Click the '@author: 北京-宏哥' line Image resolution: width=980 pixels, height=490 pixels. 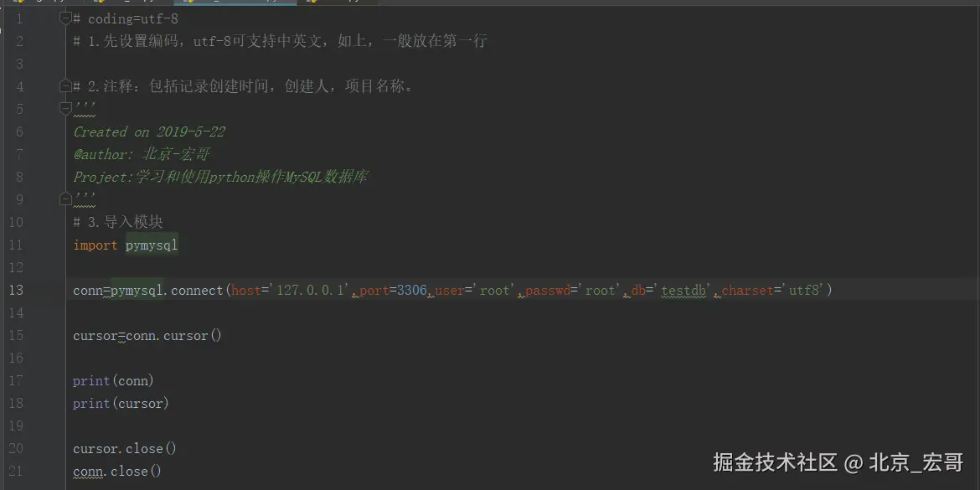pyautogui.click(x=142, y=154)
